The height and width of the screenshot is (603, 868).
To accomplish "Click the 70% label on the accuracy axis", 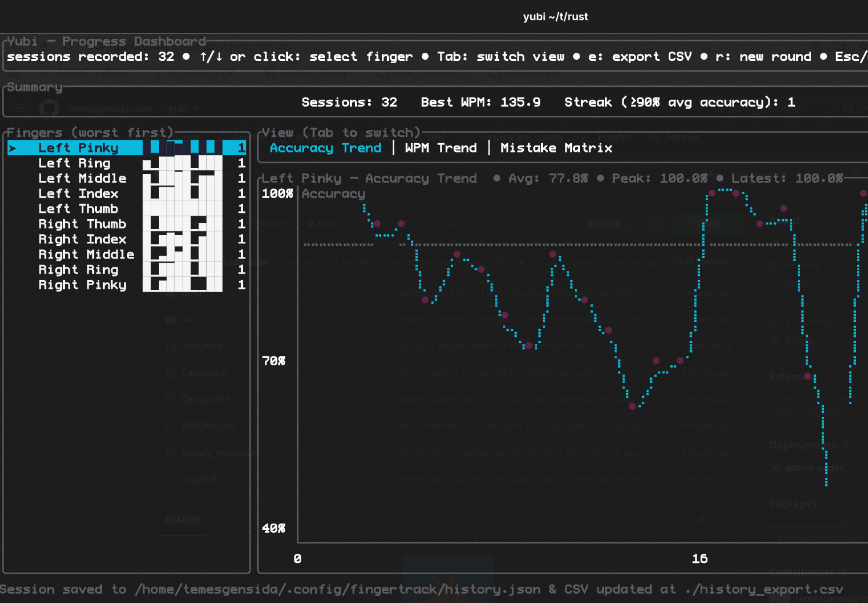I will point(273,361).
